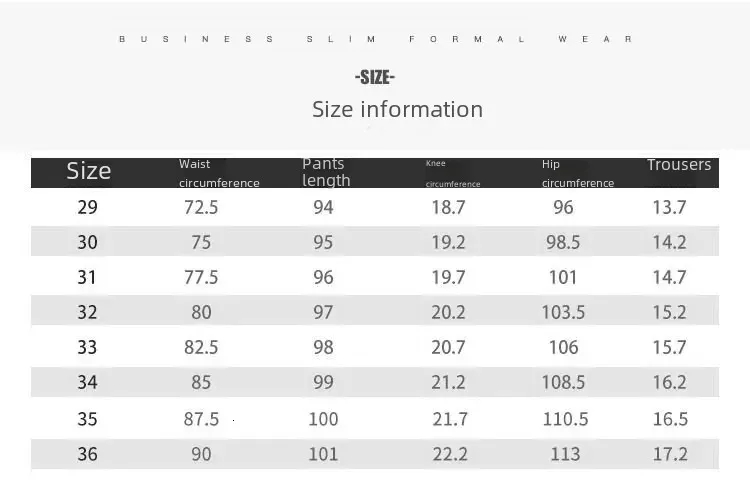Click trousers value 13.7

[669, 207]
